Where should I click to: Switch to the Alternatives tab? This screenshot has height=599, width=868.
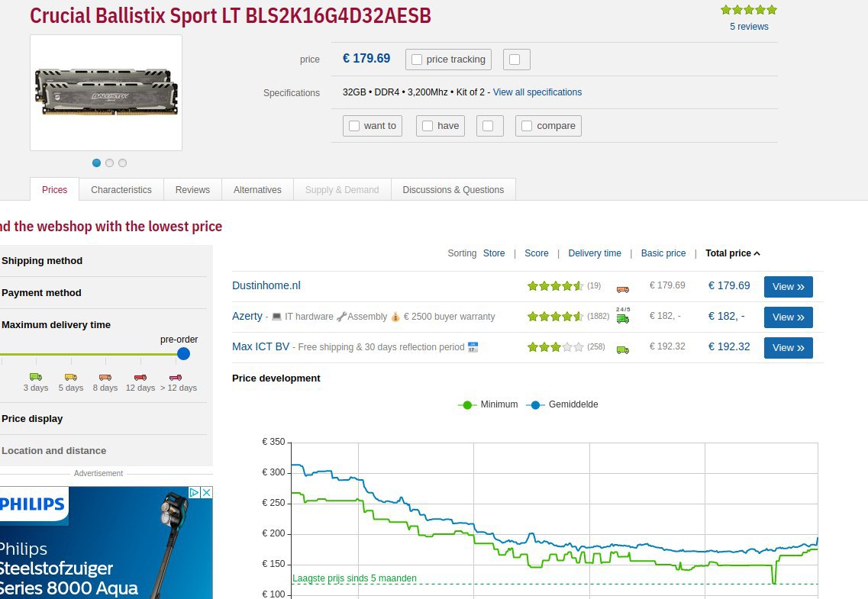(x=257, y=189)
